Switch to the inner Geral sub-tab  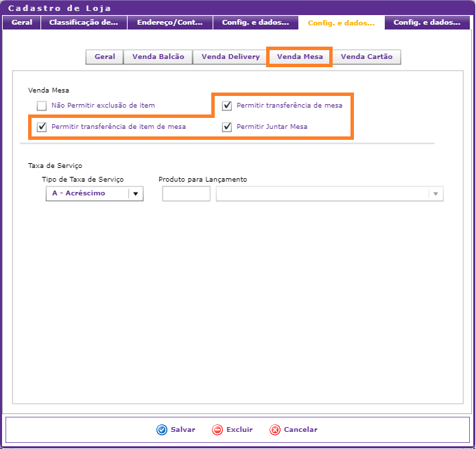click(105, 57)
